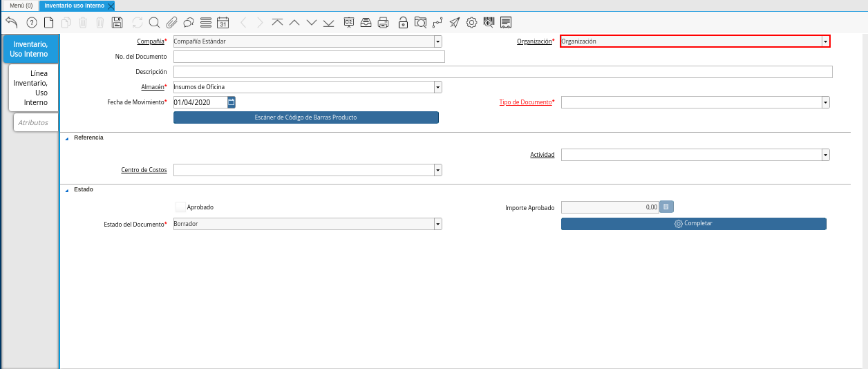
Task: Open the Línea Inventario, Uso Interno tab
Action: pos(33,88)
